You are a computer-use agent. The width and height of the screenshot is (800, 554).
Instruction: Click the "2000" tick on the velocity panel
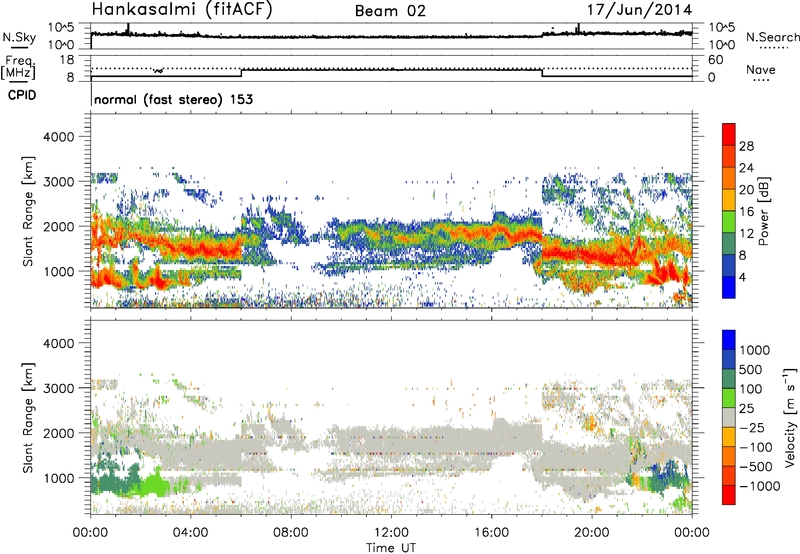click(x=58, y=433)
